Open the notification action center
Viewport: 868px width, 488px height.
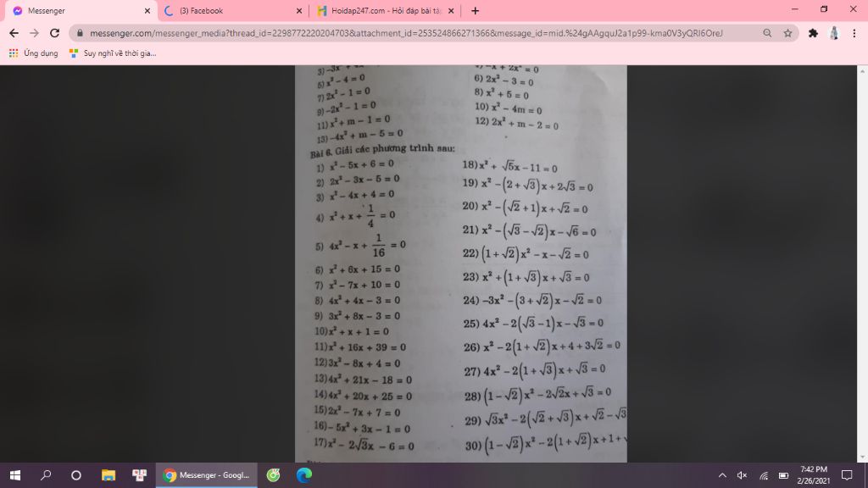click(x=847, y=475)
